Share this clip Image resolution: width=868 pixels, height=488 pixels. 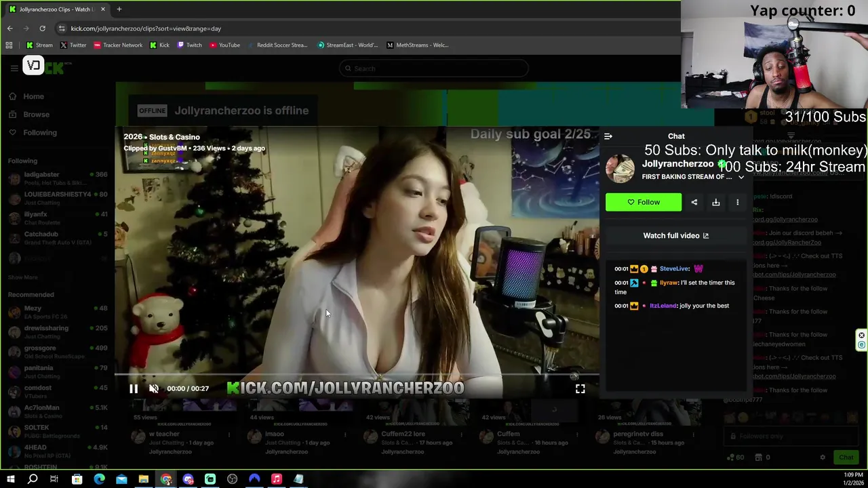(x=694, y=202)
